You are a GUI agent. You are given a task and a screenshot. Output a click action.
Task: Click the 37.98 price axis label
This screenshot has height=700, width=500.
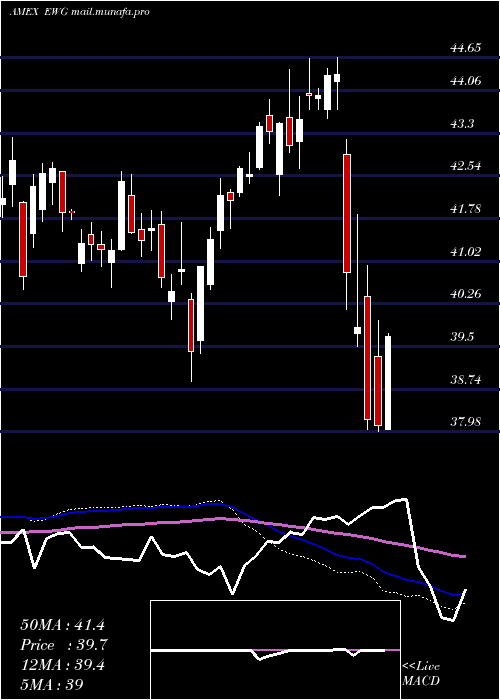tap(466, 422)
